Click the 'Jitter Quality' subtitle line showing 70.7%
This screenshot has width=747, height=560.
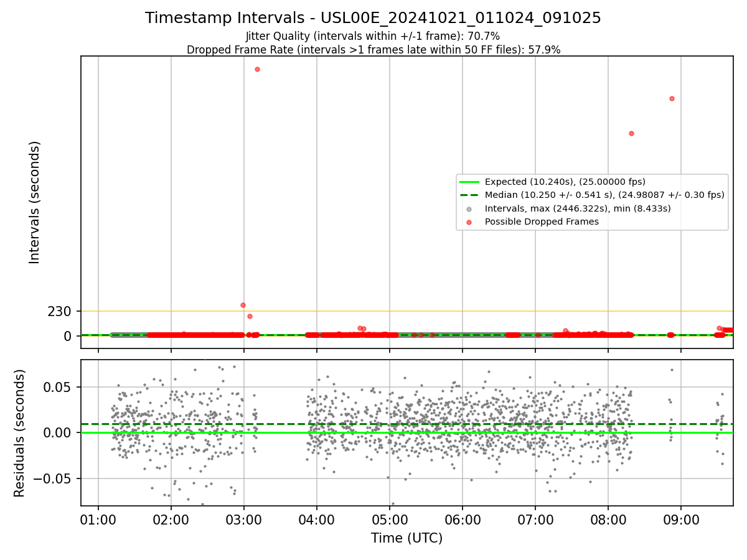click(x=373, y=36)
